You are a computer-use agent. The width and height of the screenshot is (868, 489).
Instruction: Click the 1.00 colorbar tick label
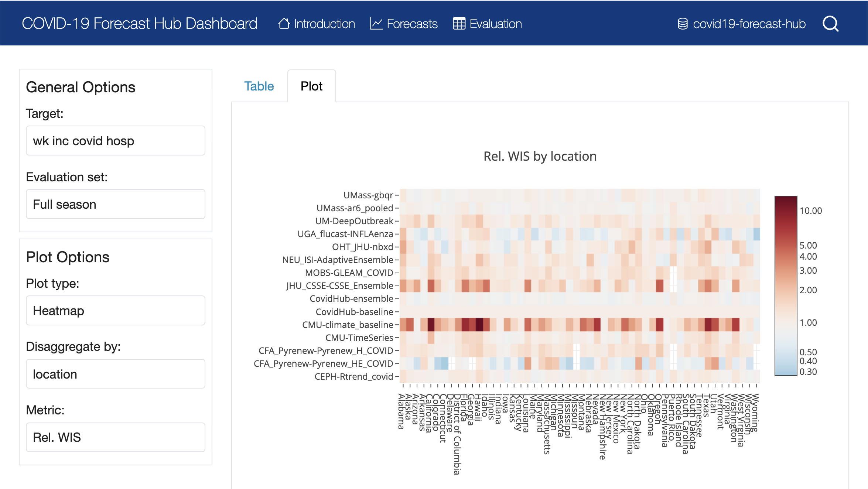pos(808,322)
